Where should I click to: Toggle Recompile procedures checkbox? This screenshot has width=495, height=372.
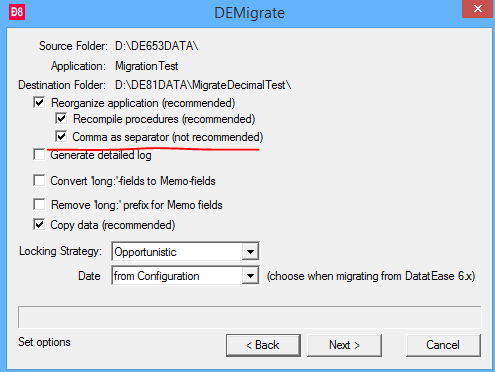pos(61,118)
